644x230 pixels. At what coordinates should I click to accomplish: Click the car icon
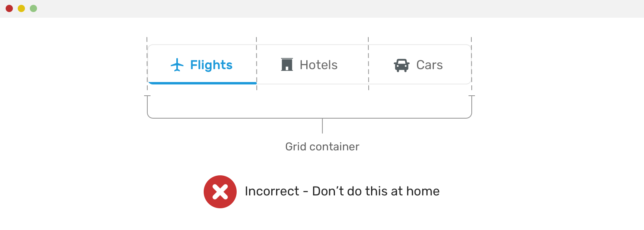(x=401, y=65)
